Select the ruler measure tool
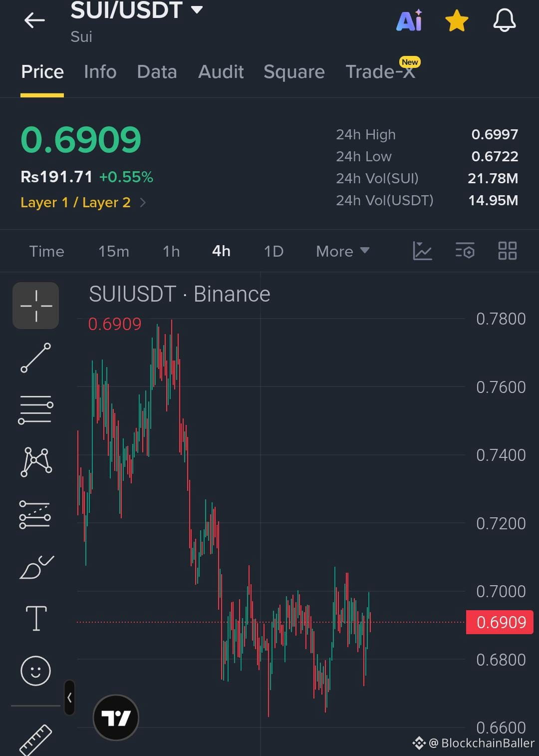This screenshot has height=756, width=539. [35, 740]
